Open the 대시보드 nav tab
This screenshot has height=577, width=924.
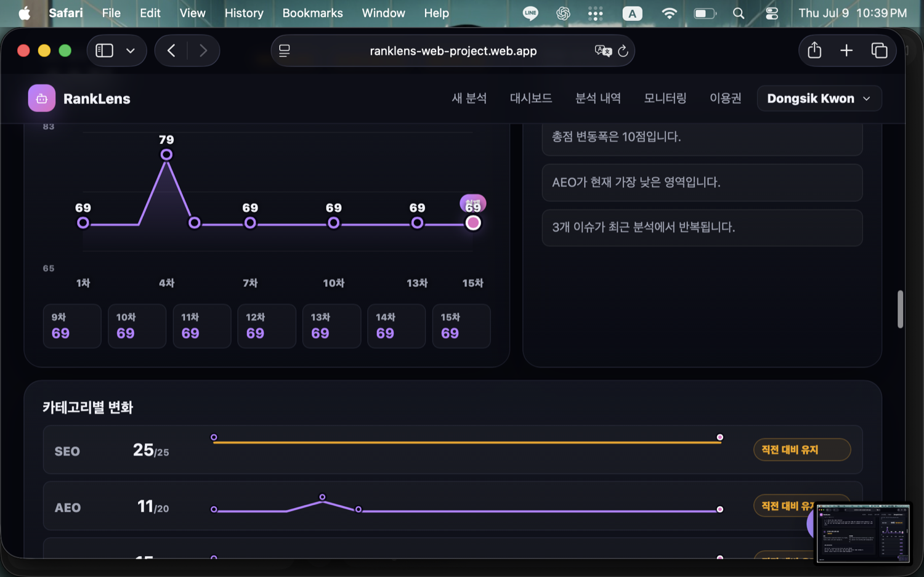531,99
